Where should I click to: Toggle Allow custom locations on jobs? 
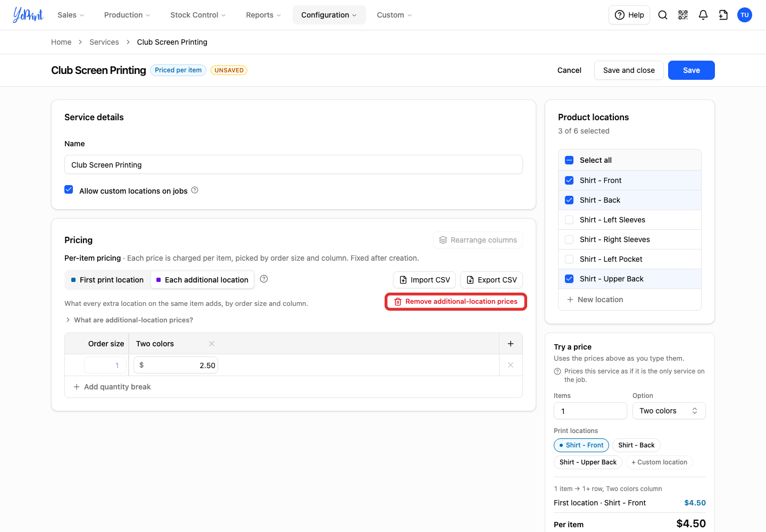pos(69,189)
